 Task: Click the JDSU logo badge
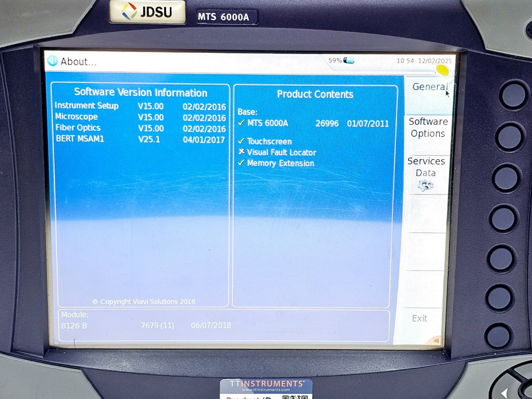[x=148, y=12]
